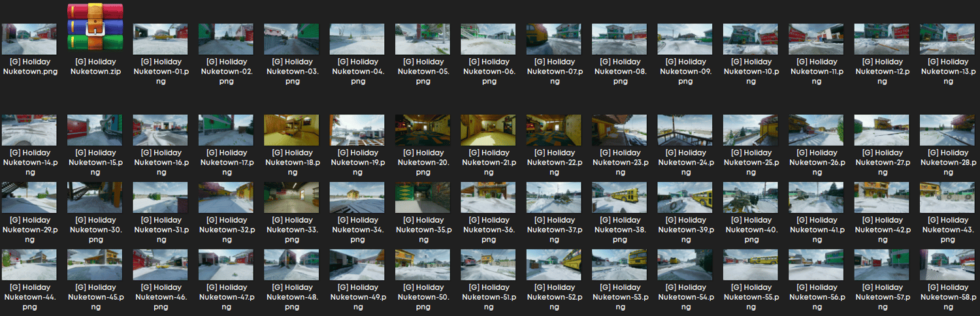Select thumbnail of Holiday Nuketown-02.png
This screenshot has height=316, width=980.
click(226, 39)
